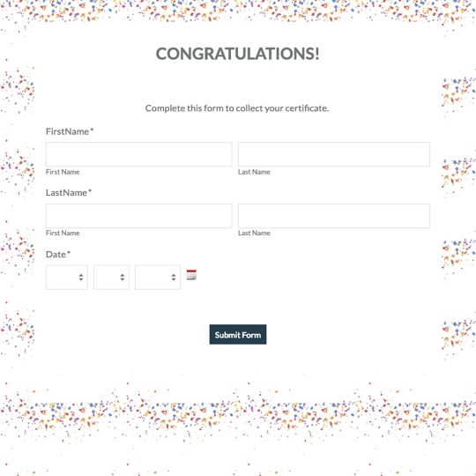Click 'Last Name' sublabel in LastName section

coord(254,233)
